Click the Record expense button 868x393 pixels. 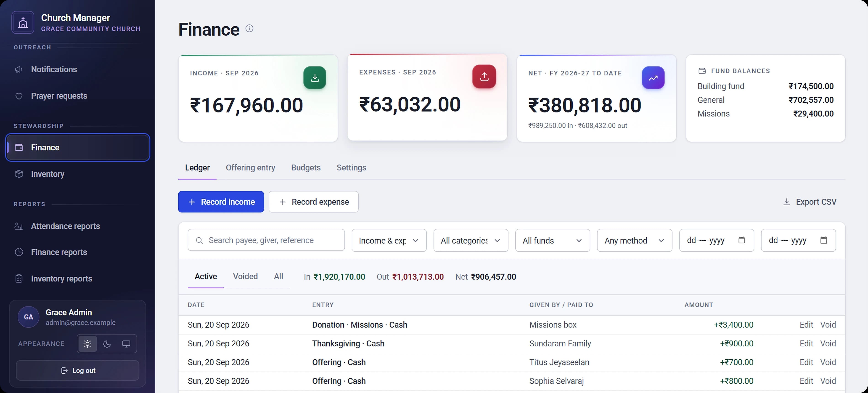(313, 202)
